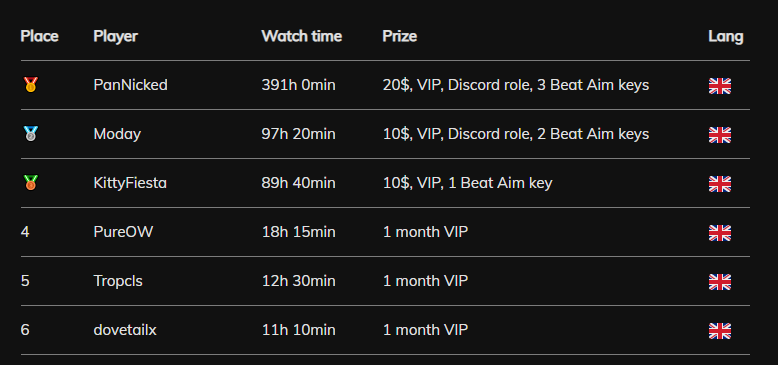Screen dimensions: 778x365
Task: Click the UK flag in Moday's row
Action: coord(719,135)
